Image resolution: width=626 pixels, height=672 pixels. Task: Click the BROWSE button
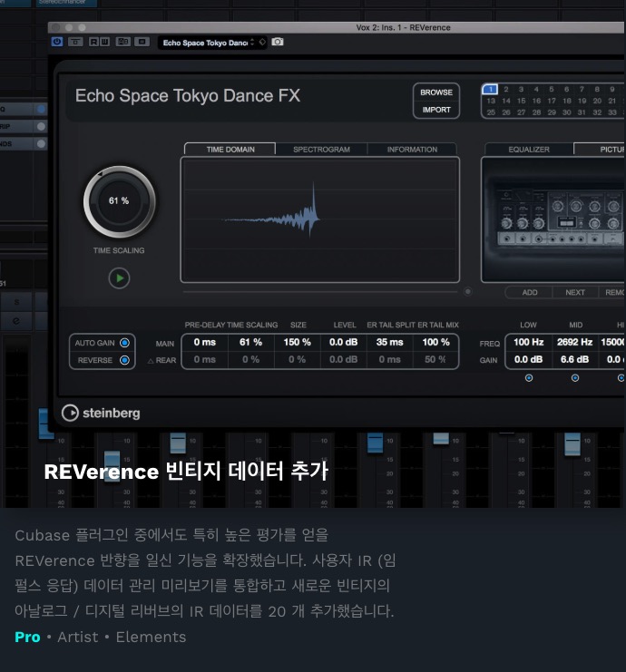click(436, 93)
